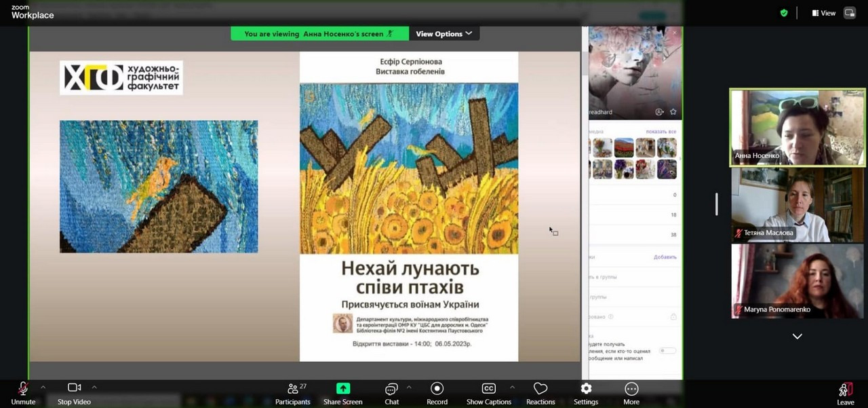Open the Participants panel

click(x=293, y=392)
